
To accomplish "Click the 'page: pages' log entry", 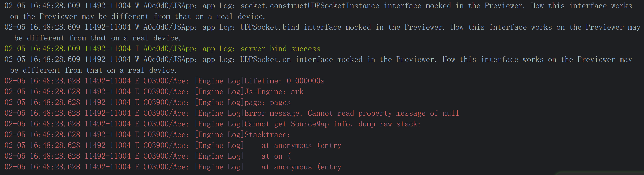I will [x=268, y=102].
